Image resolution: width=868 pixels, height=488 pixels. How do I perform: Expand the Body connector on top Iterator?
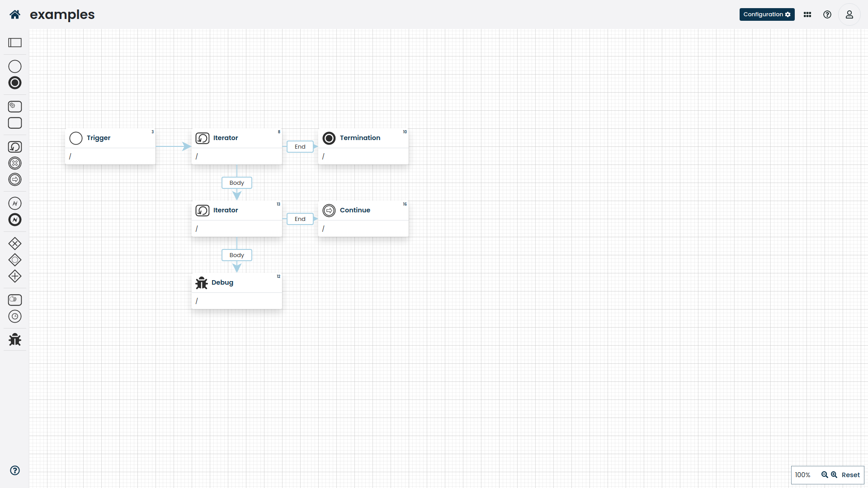237,183
